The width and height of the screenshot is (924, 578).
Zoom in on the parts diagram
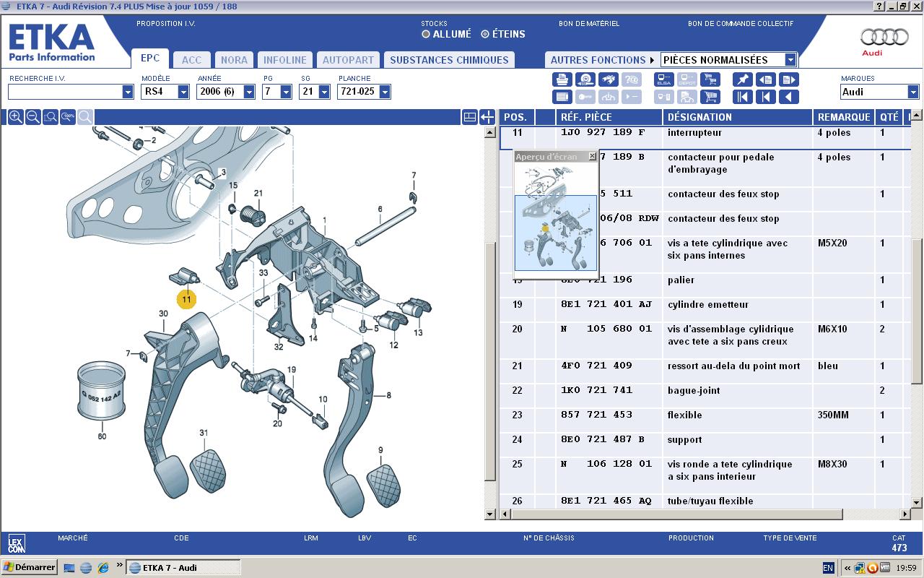coord(15,117)
